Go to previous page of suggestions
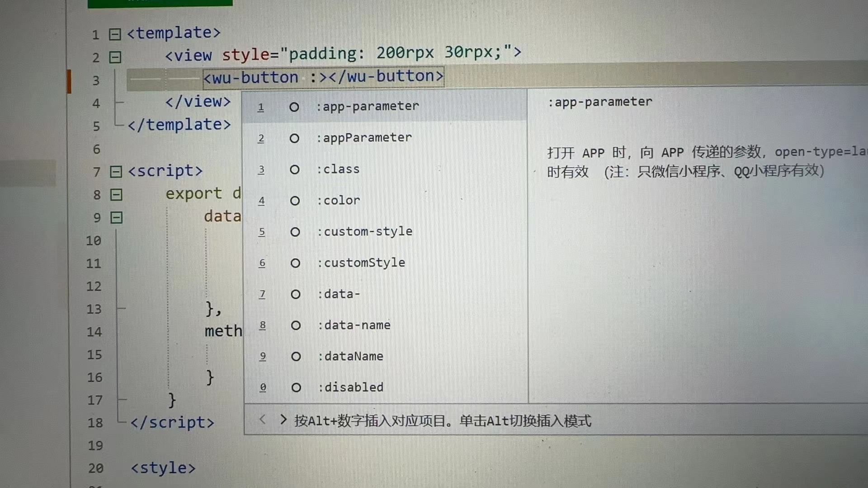This screenshot has width=868, height=488. pos(263,419)
